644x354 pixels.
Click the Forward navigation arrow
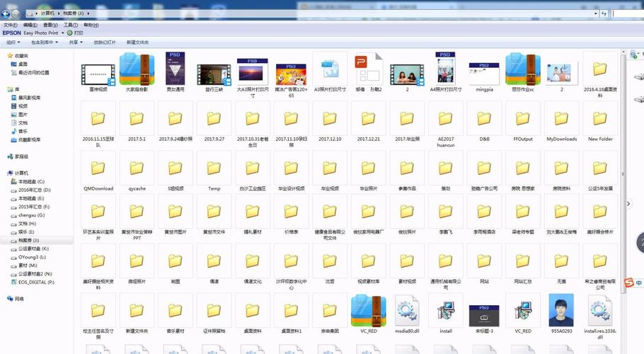[x=16, y=13]
